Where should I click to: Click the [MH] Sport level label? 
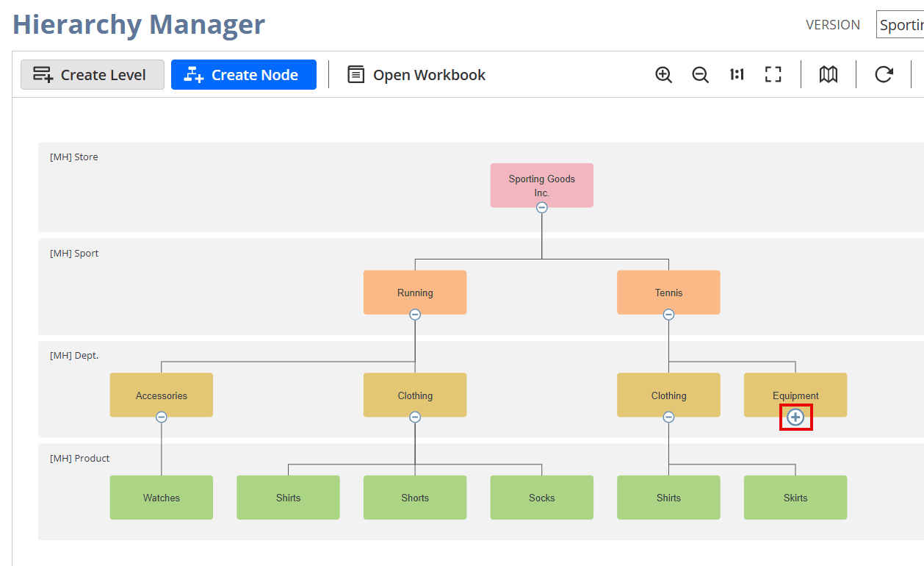pyautogui.click(x=74, y=253)
